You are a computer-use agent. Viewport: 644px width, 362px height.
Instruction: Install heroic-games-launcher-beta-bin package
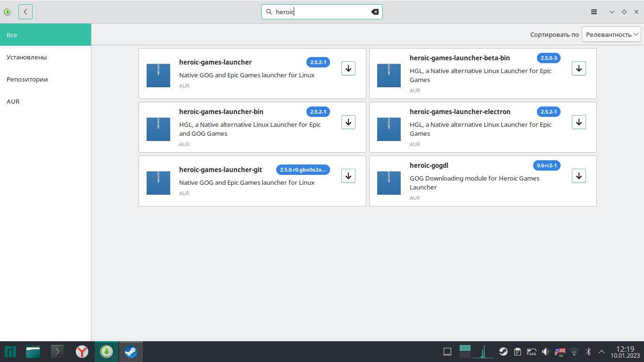pyautogui.click(x=579, y=68)
